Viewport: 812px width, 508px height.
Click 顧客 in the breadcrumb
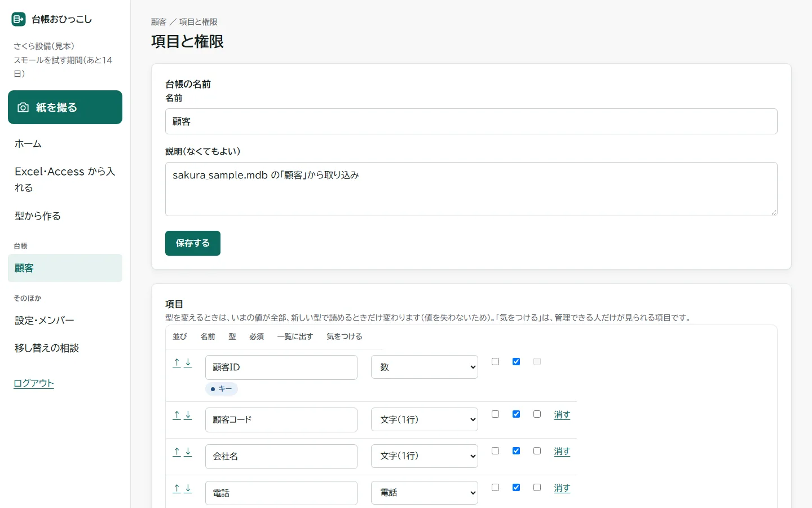[x=159, y=22]
